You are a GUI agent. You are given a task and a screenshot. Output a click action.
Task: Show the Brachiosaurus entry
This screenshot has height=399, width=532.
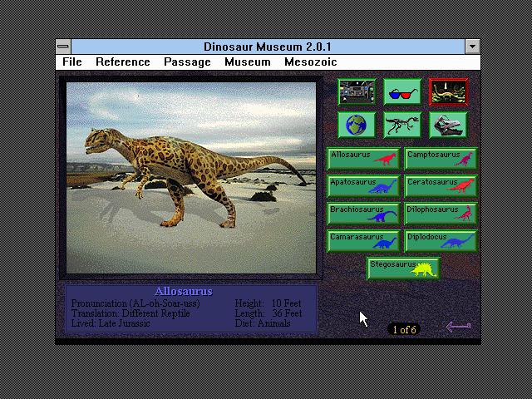click(363, 214)
